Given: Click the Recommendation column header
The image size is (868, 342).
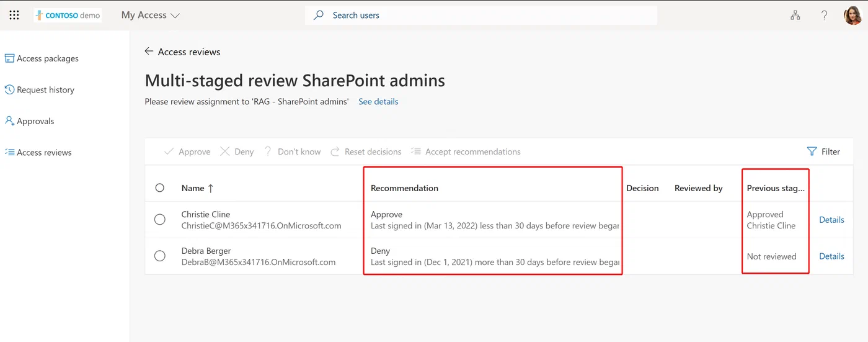Looking at the screenshot, I should [404, 188].
